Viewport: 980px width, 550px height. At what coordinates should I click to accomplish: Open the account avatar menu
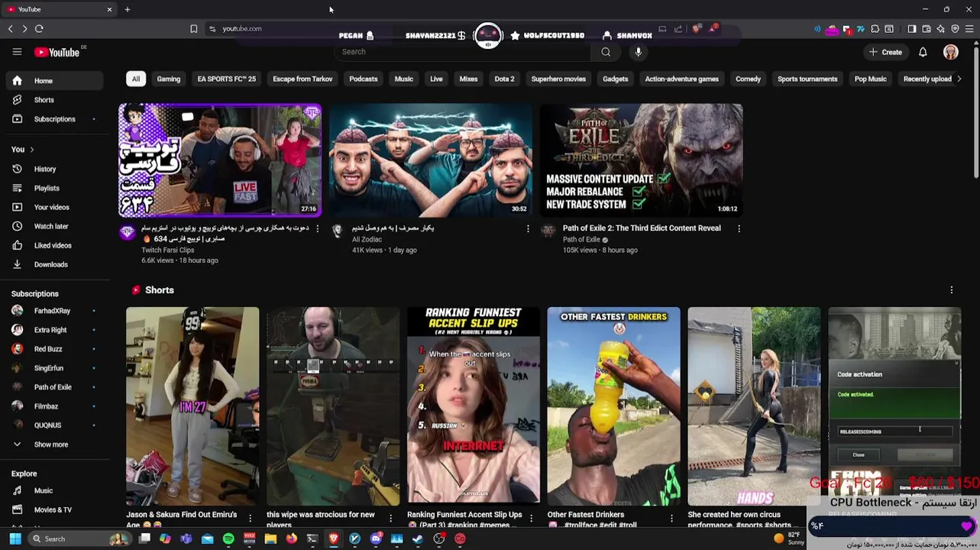pos(951,52)
